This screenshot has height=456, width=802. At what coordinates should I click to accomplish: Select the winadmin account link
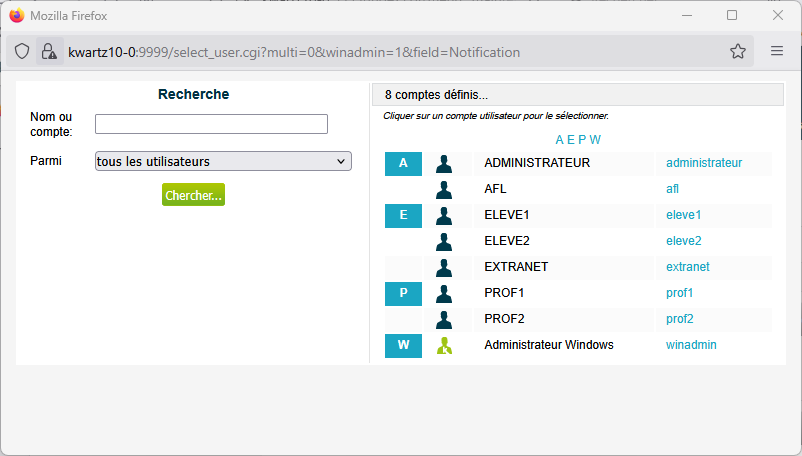pyautogui.click(x=691, y=346)
